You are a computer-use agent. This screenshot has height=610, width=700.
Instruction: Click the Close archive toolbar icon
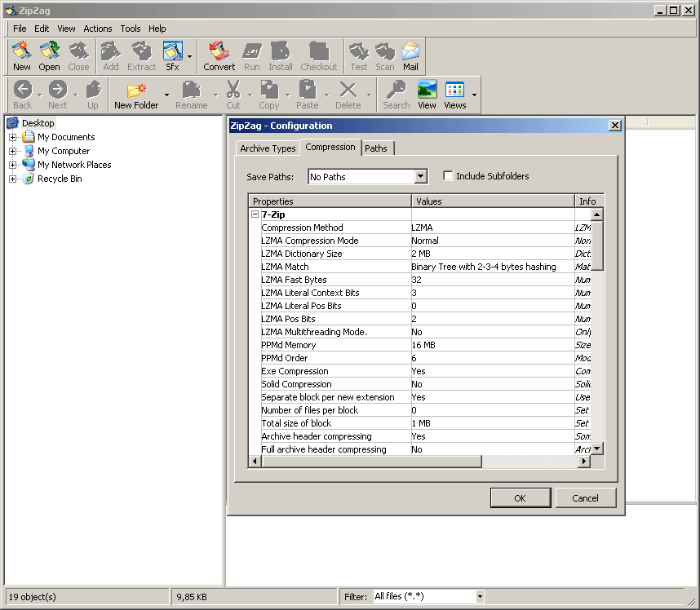pos(78,56)
